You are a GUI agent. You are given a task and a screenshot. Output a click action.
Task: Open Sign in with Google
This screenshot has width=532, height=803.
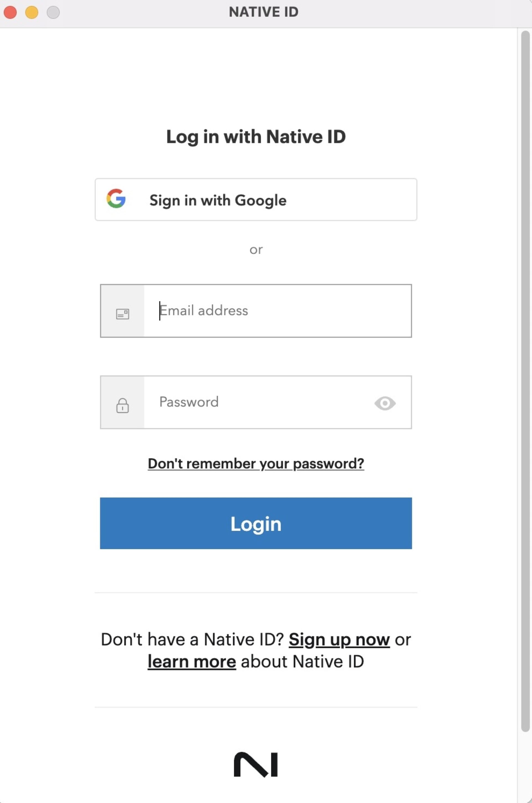click(x=256, y=200)
